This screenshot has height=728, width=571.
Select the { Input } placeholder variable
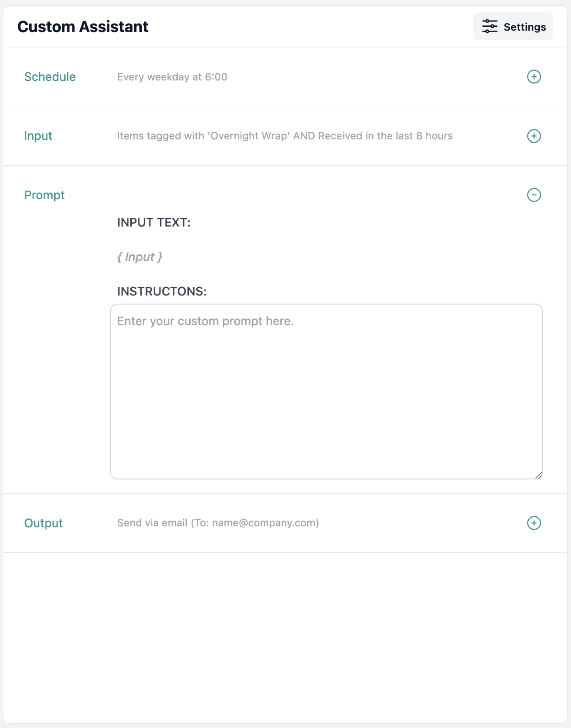(140, 257)
